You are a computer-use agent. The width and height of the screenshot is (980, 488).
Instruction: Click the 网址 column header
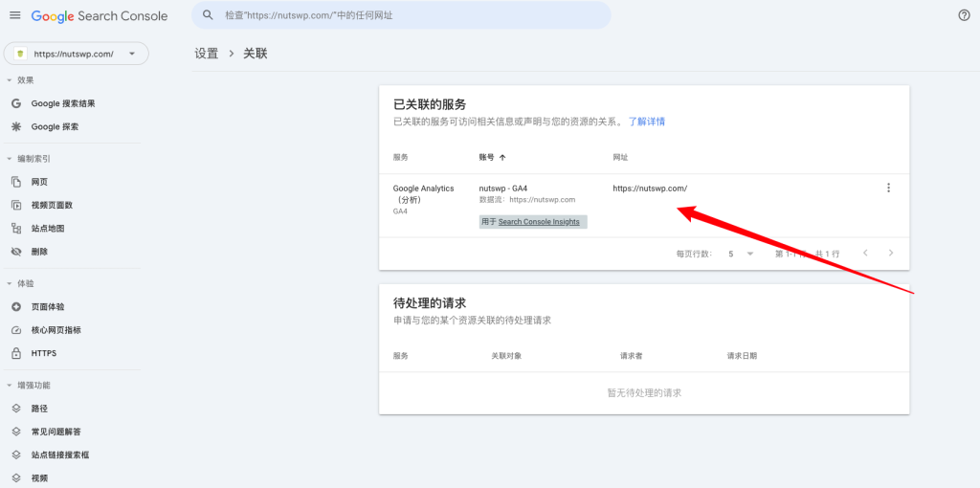point(620,158)
